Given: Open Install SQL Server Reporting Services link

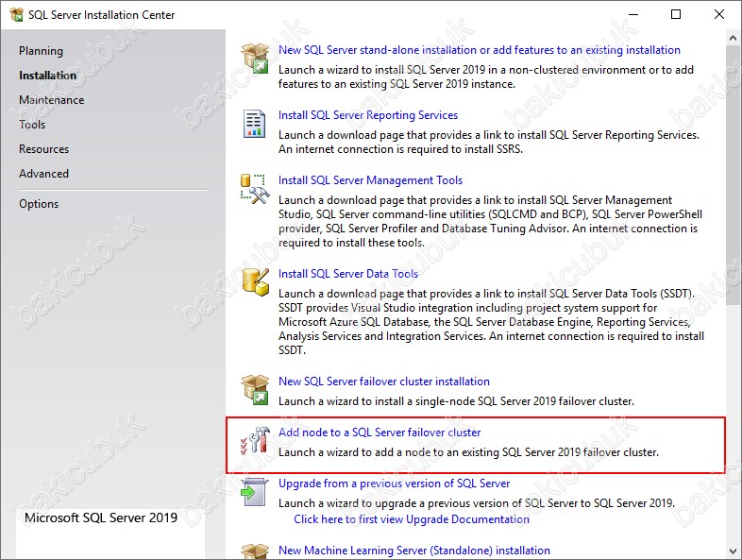Looking at the screenshot, I should click(x=368, y=115).
